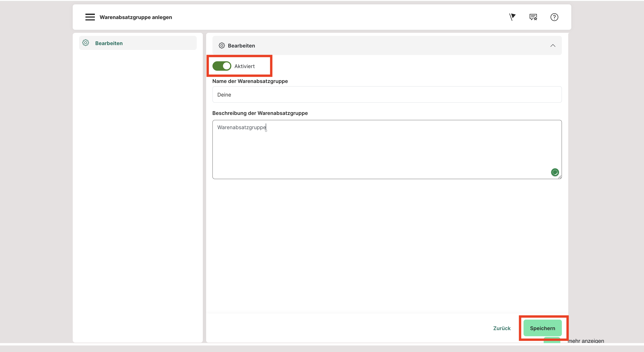Click the Bearbeiten panel header title

click(x=241, y=46)
